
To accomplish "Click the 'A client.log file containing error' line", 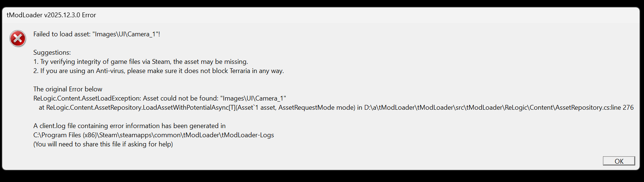I will click(129, 126).
